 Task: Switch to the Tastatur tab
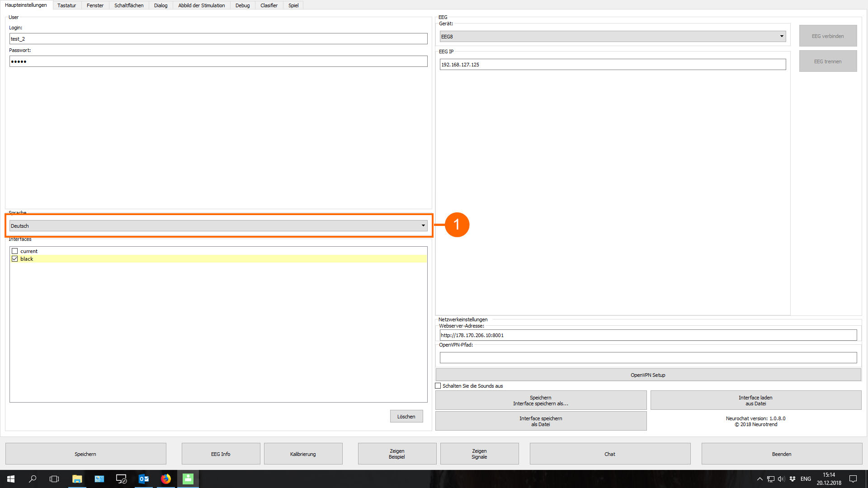coord(66,5)
